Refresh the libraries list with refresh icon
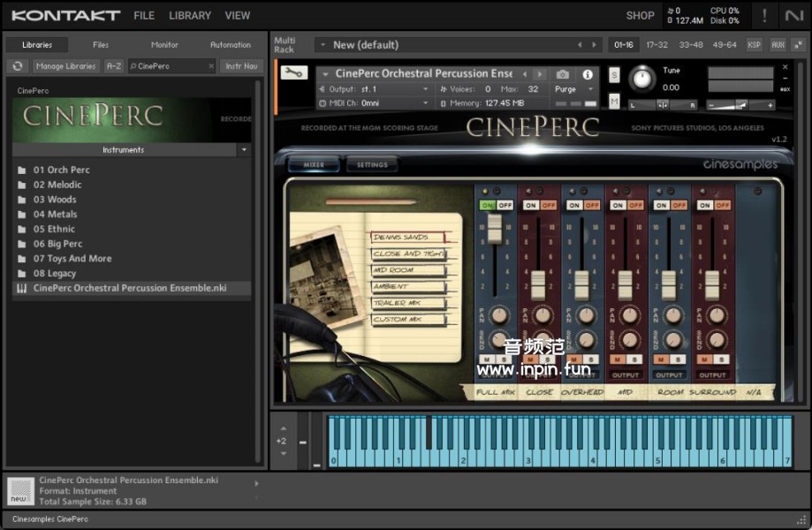812x530 pixels. pyautogui.click(x=17, y=66)
